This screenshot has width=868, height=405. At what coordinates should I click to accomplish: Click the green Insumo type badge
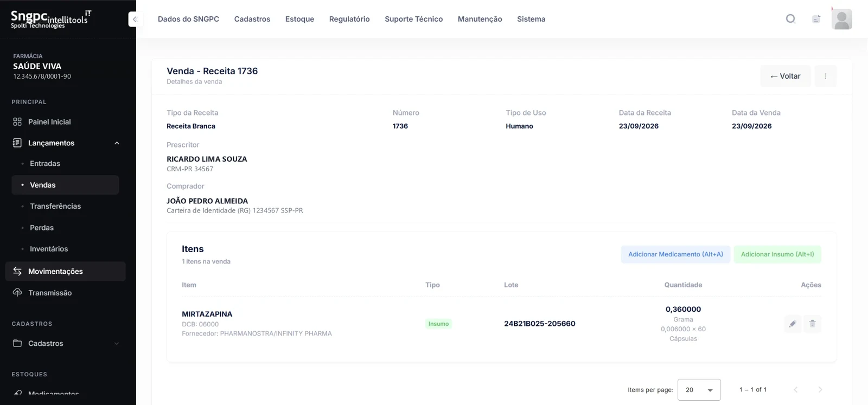coord(438,324)
